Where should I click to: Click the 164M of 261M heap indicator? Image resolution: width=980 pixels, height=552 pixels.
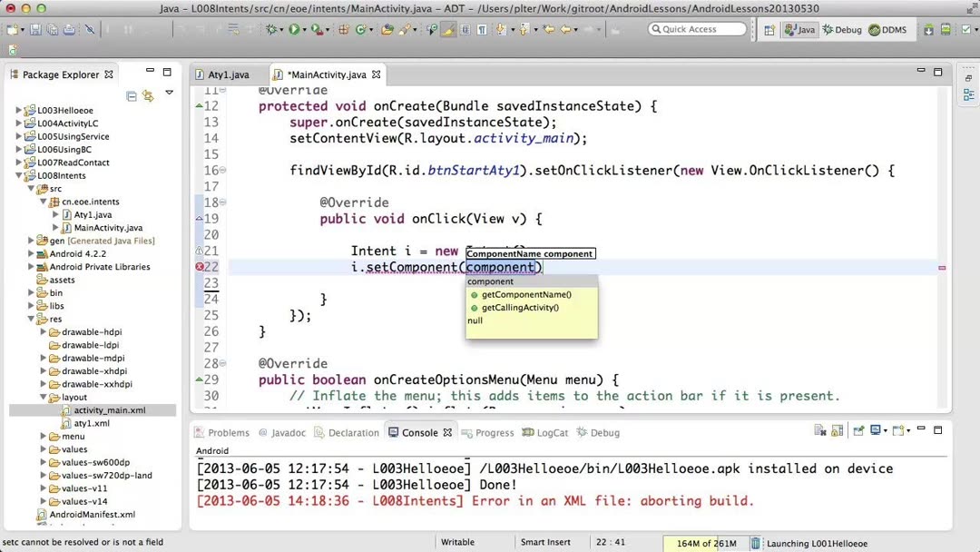click(706, 542)
